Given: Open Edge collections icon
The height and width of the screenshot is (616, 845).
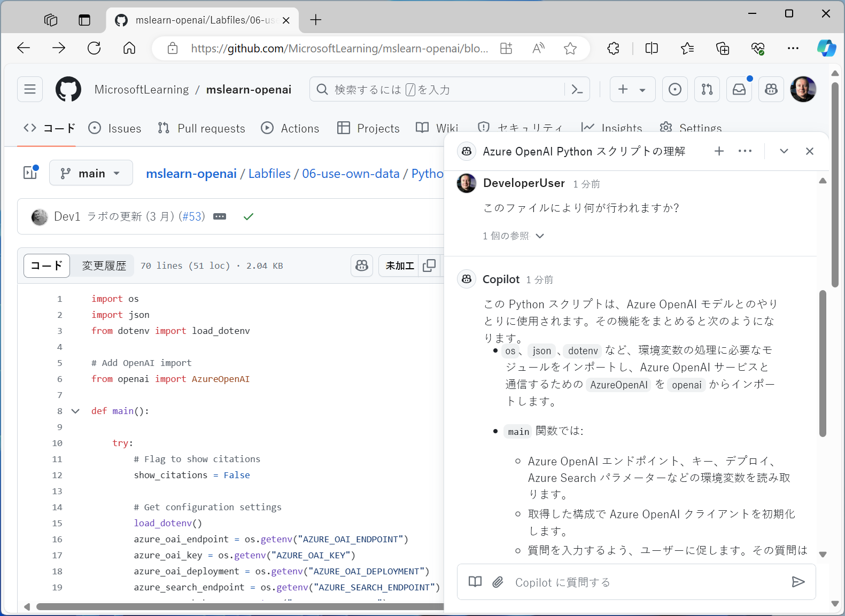Looking at the screenshot, I should (723, 49).
